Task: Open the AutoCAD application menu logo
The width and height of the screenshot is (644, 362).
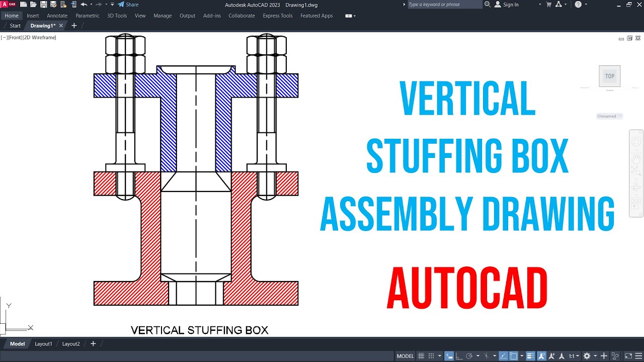Action: tap(9, 4)
